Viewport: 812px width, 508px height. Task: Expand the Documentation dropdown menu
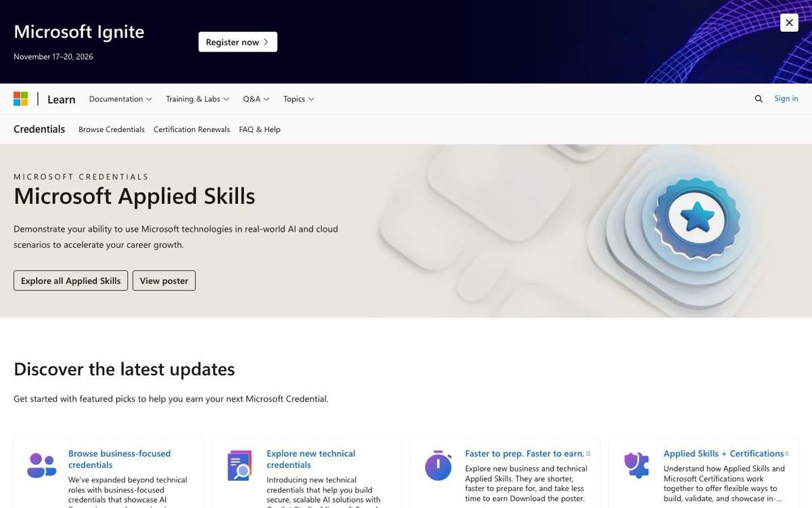(120, 99)
